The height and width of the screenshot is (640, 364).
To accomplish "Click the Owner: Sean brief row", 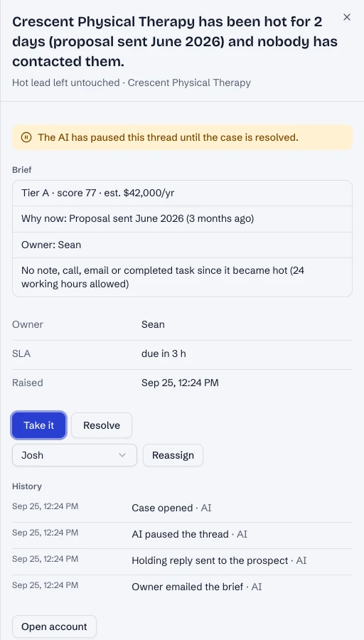I will coord(182,245).
